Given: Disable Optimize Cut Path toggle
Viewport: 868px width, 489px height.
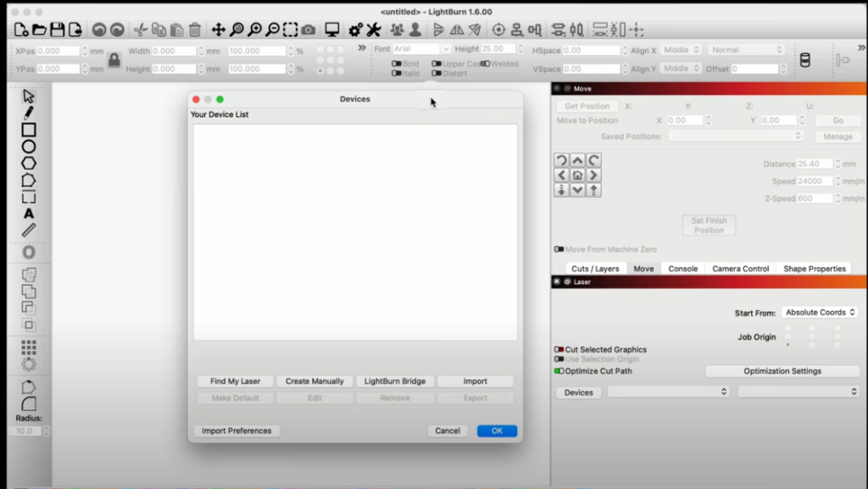Looking at the screenshot, I should click(559, 370).
